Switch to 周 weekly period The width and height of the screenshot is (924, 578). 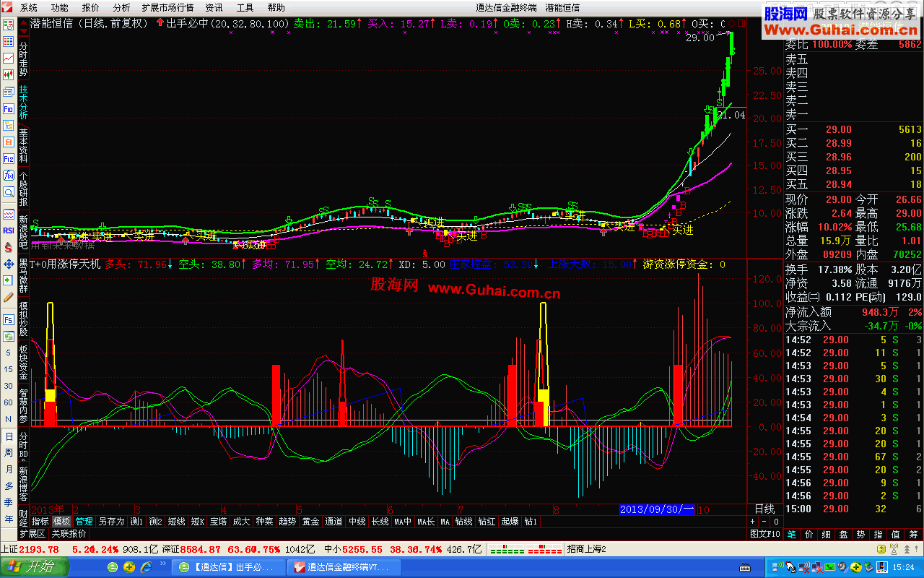pos(9,452)
